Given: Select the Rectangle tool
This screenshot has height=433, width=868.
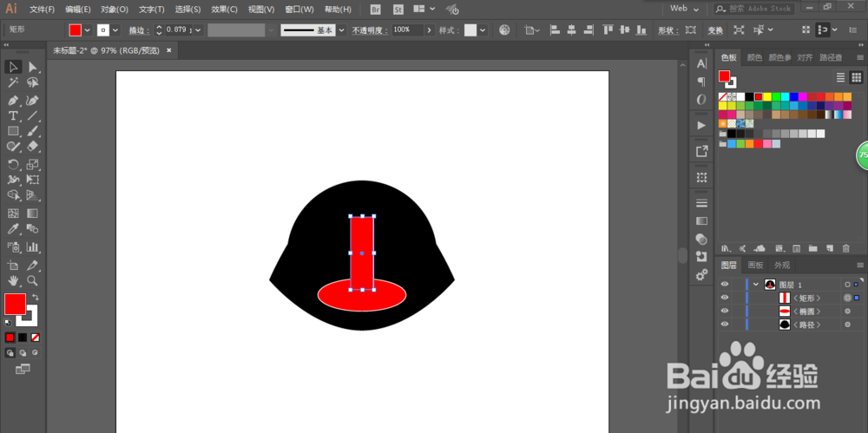Looking at the screenshot, I should (13, 131).
